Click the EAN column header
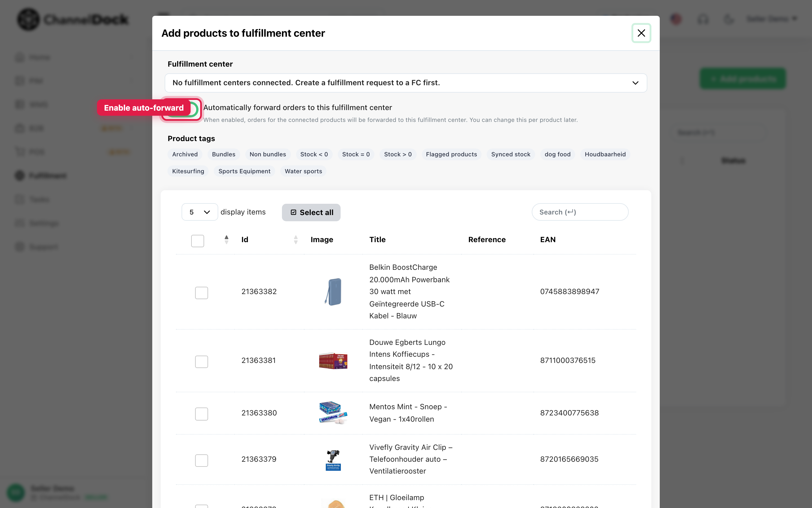 tap(548, 240)
